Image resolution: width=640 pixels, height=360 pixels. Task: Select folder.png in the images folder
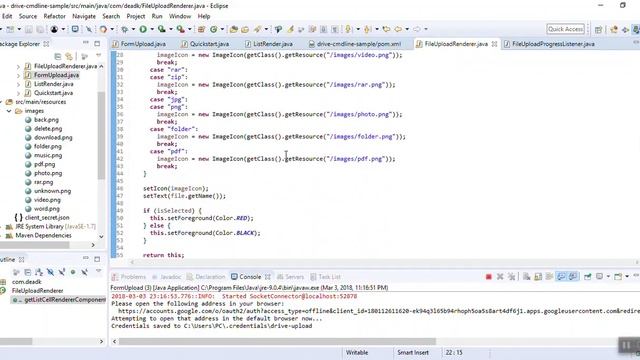coord(48,147)
